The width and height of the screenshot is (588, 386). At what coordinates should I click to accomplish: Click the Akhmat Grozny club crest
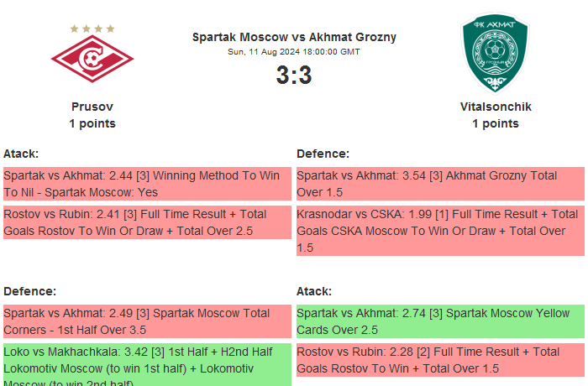tap(496, 55)
